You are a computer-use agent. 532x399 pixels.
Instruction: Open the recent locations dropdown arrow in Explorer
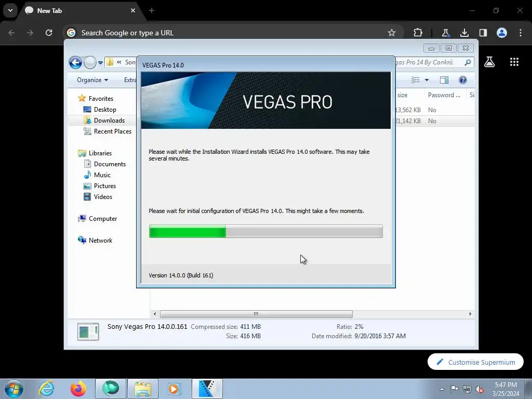100,63
